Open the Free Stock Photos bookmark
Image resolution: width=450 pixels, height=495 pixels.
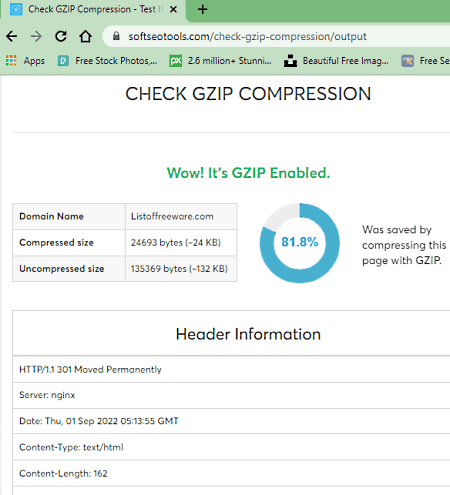point(107,61)
